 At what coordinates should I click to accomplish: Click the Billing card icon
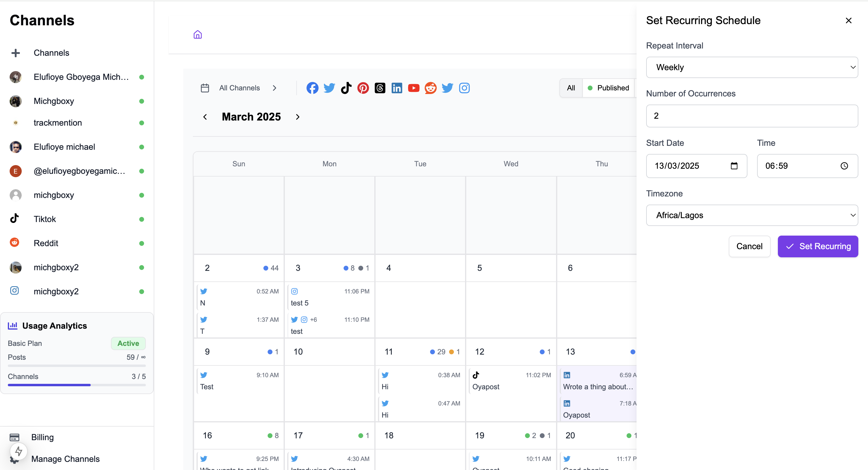coord(14,437)
